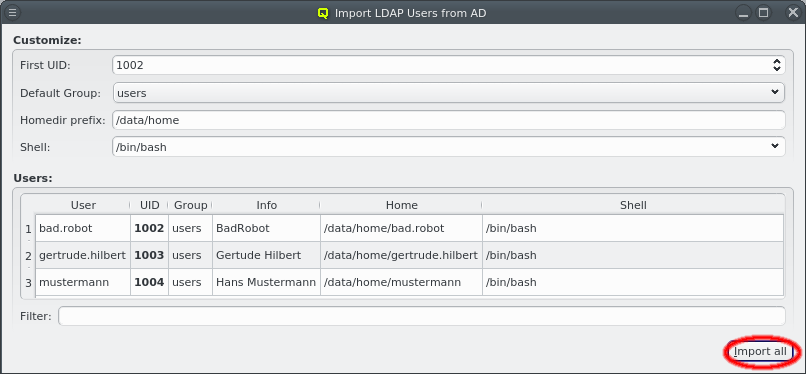Click the Import all button
Screen dimensions: 806x374
pyautogui.click(x=760, y=352)
